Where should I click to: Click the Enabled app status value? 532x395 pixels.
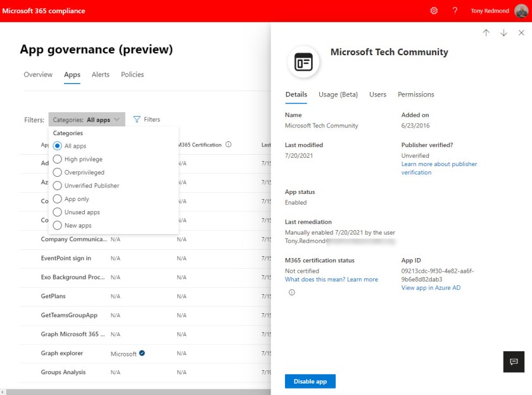click(296, 202)
